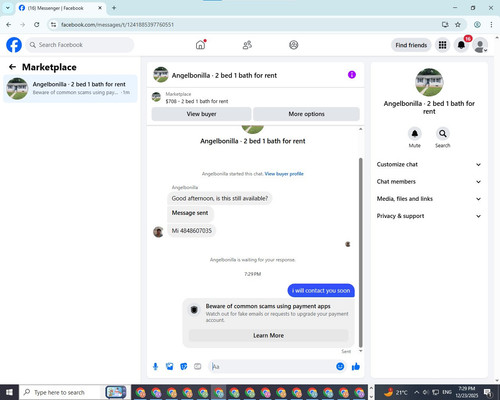Focus the Search Facebook box

point(80,45)
